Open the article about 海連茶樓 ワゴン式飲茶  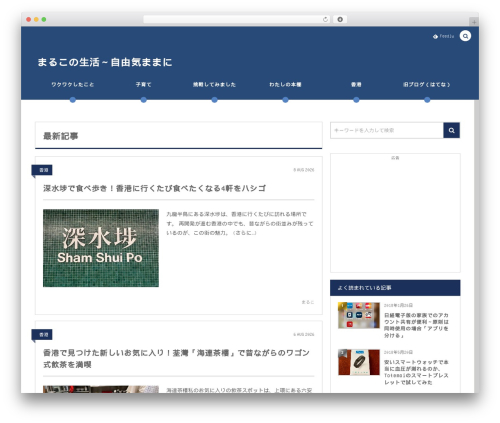[x=177, y=358]
